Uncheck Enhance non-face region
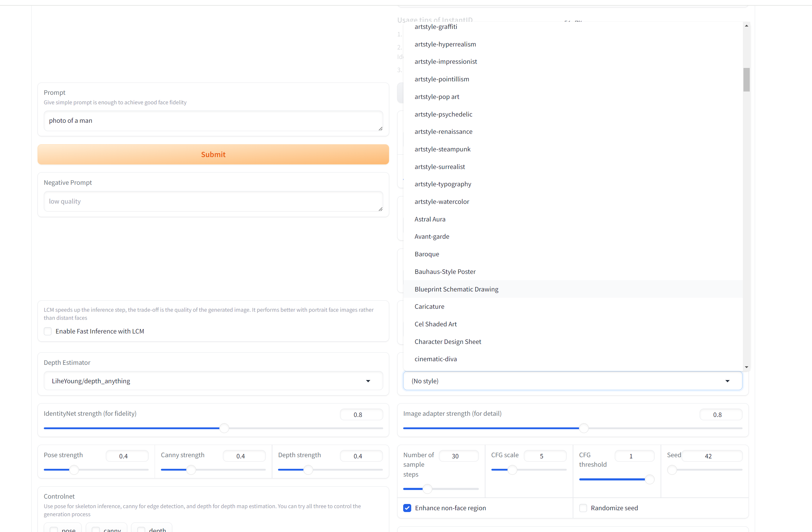The height and width of the screenshot is (532, 812). pos(407,508)
